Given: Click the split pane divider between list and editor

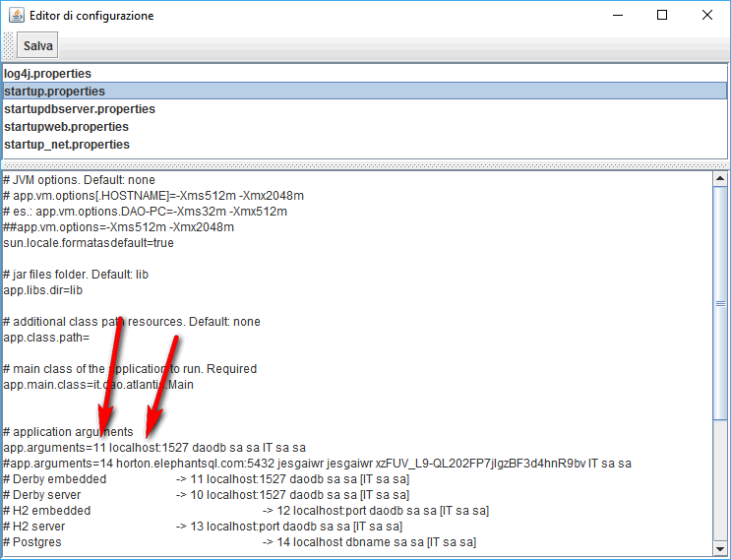Looking at the screenshot, I should [x=365, y=165].
